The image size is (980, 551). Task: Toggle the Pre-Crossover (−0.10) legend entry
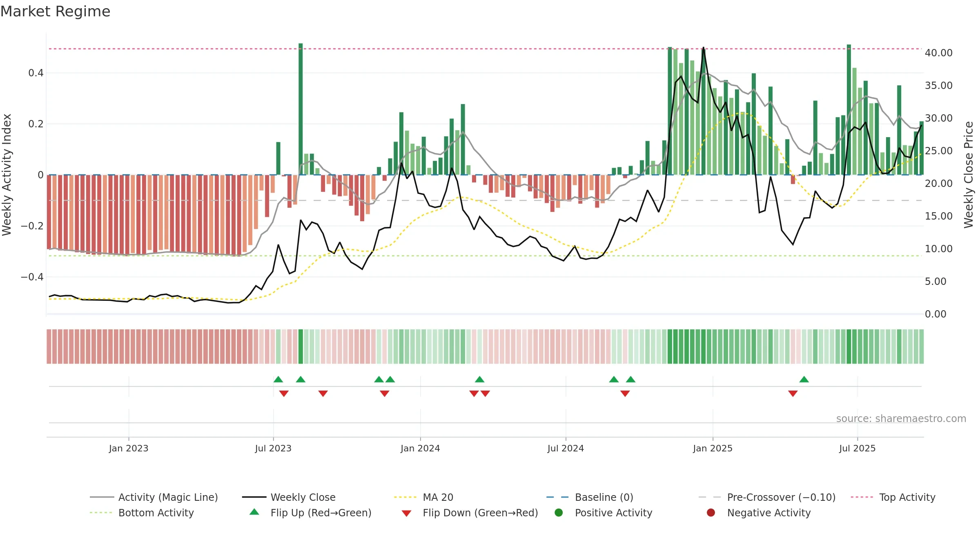(x=767, y=497)
